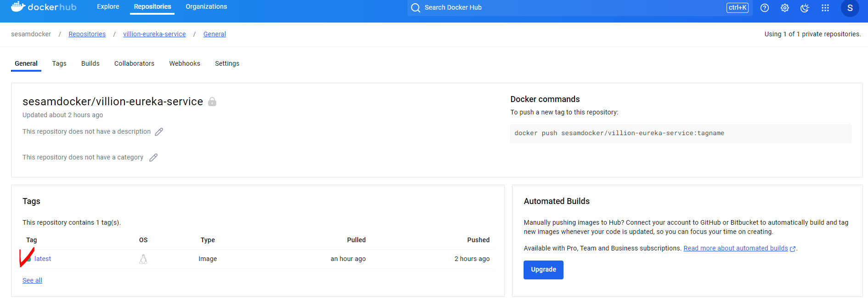Open the latest tag link
868x301 pixels.
43,259
